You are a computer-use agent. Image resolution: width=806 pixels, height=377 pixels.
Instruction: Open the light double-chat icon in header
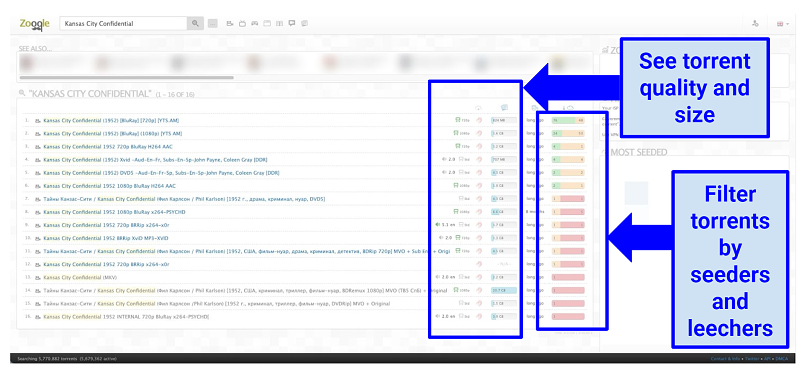pyautogui.click(x=304, y=23)
